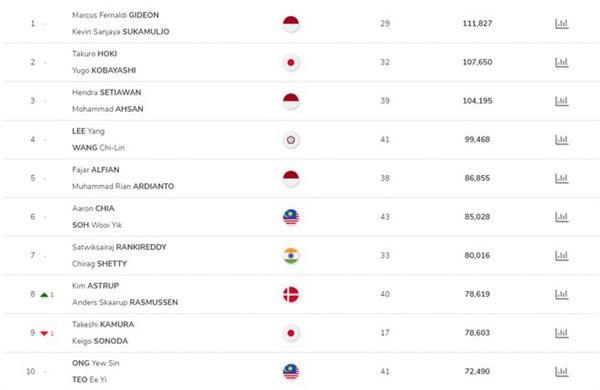
Task: Click the green up-arrow rank change indicator
Action: [x=44, y=295]
